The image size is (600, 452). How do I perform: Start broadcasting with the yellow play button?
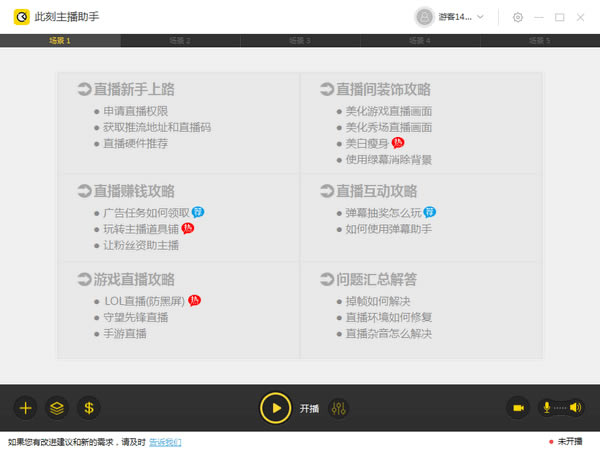[275, 408]
